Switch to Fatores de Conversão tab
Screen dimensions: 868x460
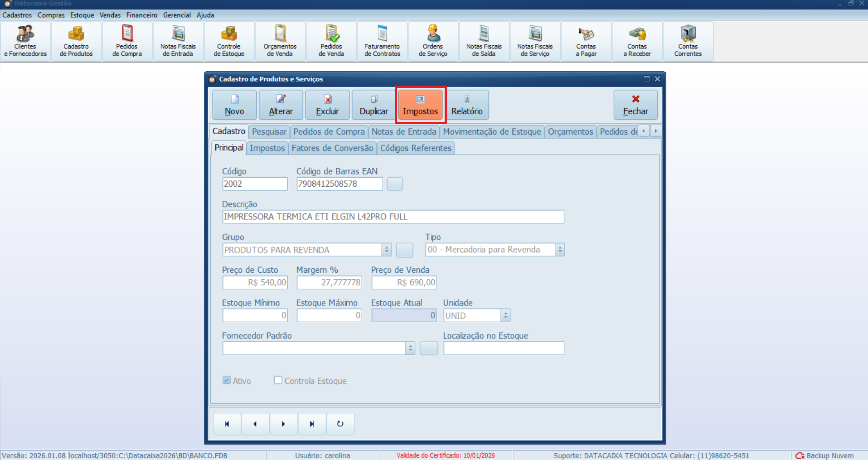[x=332, y=148]
